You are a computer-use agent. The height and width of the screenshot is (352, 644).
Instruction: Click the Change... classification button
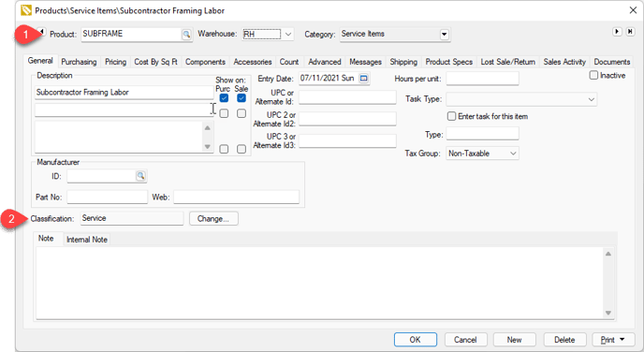point(213,218)
